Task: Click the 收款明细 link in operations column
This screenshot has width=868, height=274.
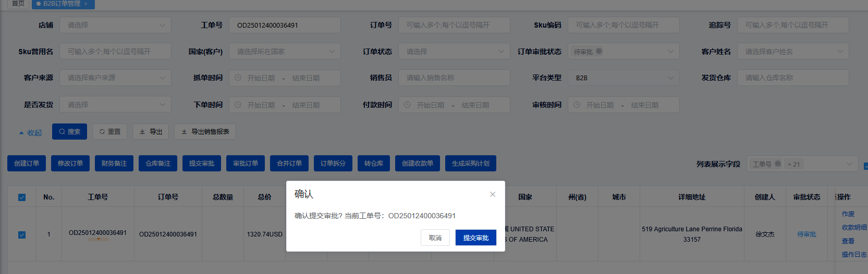Action: [x=854, y=228]
